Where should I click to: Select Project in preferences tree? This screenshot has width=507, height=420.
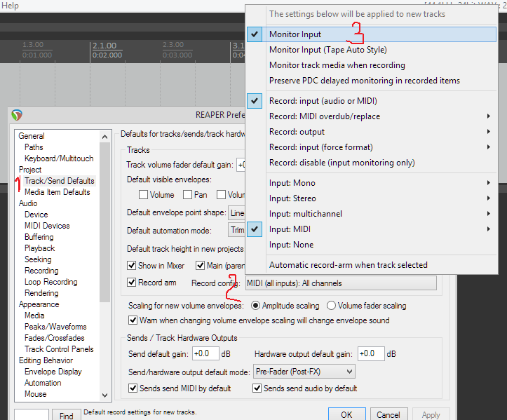coord(30,170)
